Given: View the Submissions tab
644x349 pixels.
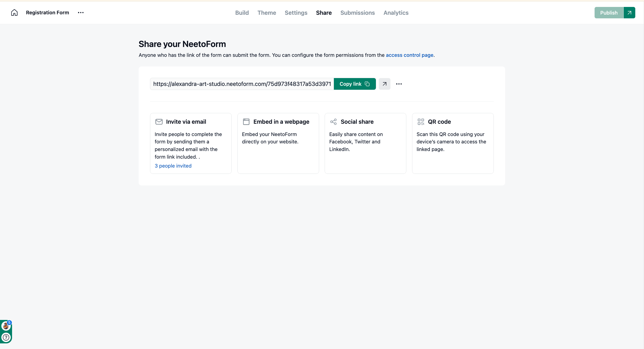Looking at the screenshot, I should [x=357, y=13].
